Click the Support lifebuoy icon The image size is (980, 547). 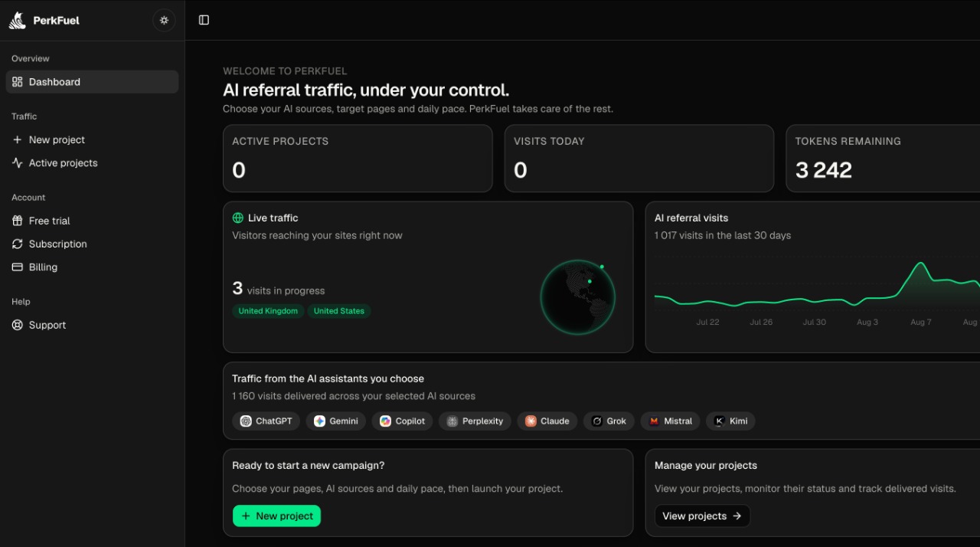[x=18, y=325]
